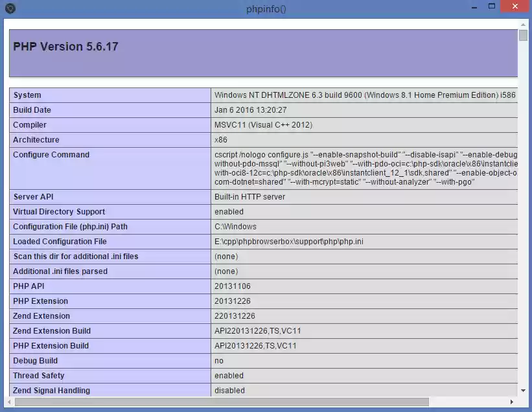
Task: Close the phpinfo() window
Action: pyautogui.click(x=515, y=6)
